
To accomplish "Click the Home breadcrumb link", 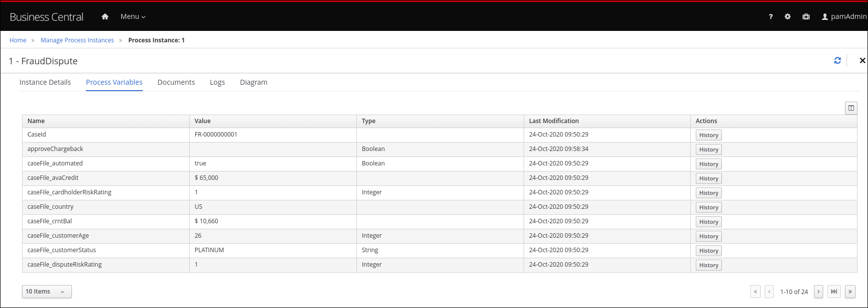I will pos(18,40).
